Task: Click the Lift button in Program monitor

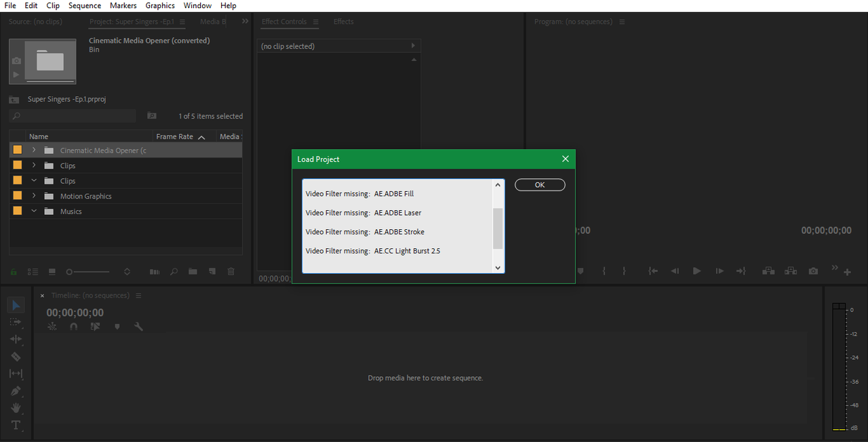Action: [768, 270]
